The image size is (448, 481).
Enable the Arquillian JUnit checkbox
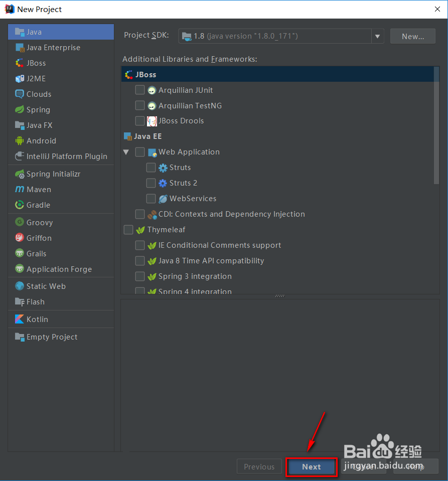pos(140,90)
